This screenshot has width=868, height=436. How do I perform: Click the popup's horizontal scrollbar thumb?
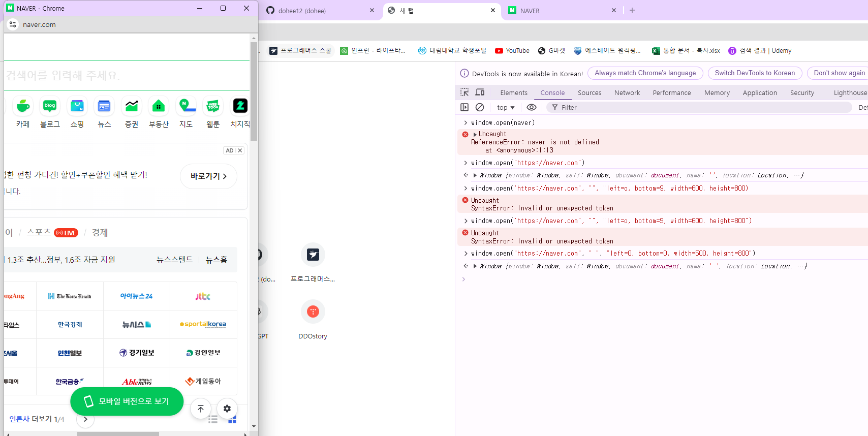click(118, 434)
